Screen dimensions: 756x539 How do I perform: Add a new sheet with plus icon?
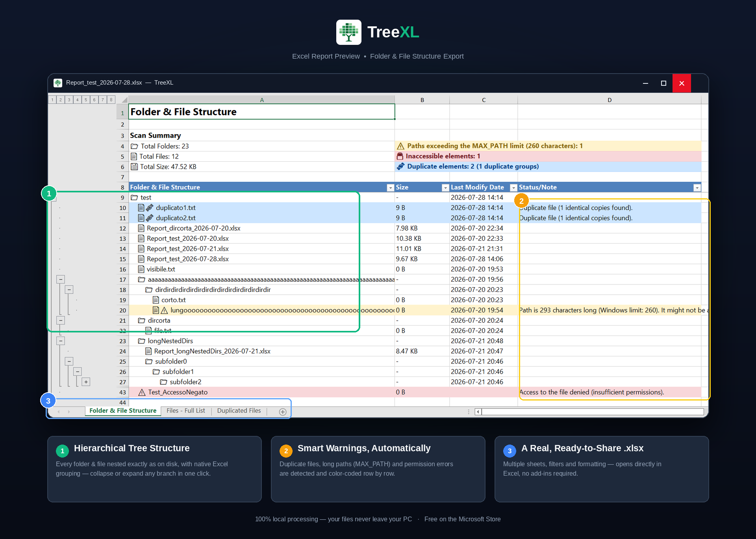pos(283,412)
